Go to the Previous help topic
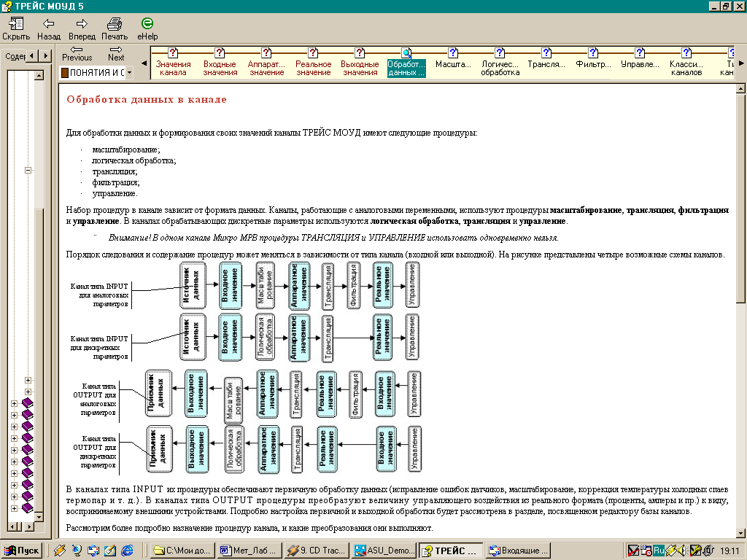Image resolution: width=747 pixels, height=560 pixels. [x=77, y=53]
